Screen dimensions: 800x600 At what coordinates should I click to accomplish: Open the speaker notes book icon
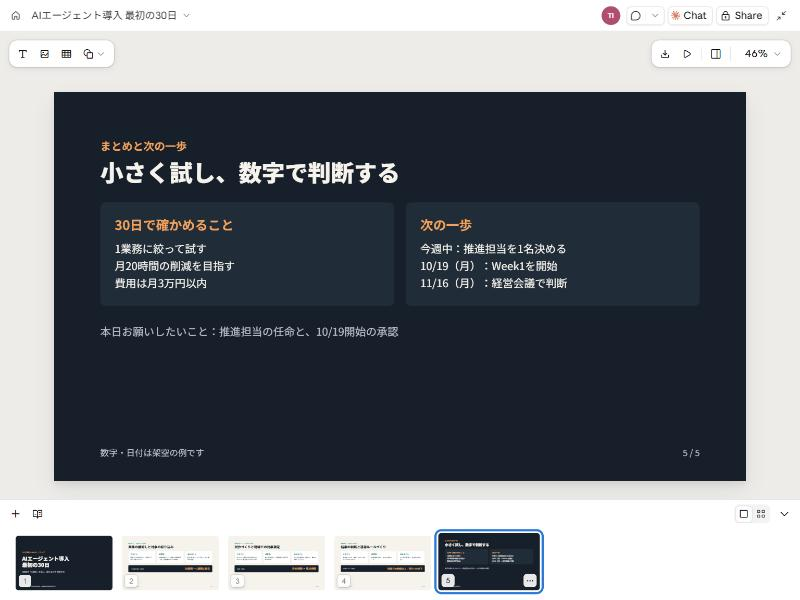point(37,513)
